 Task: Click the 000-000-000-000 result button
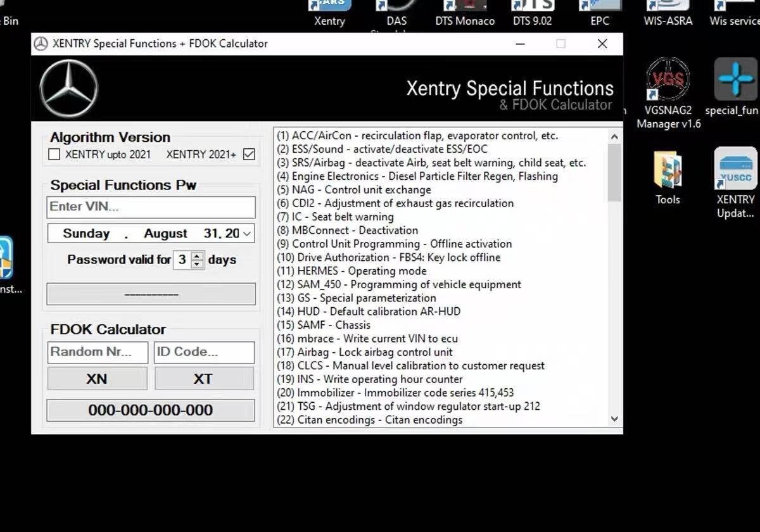point(151,410)
